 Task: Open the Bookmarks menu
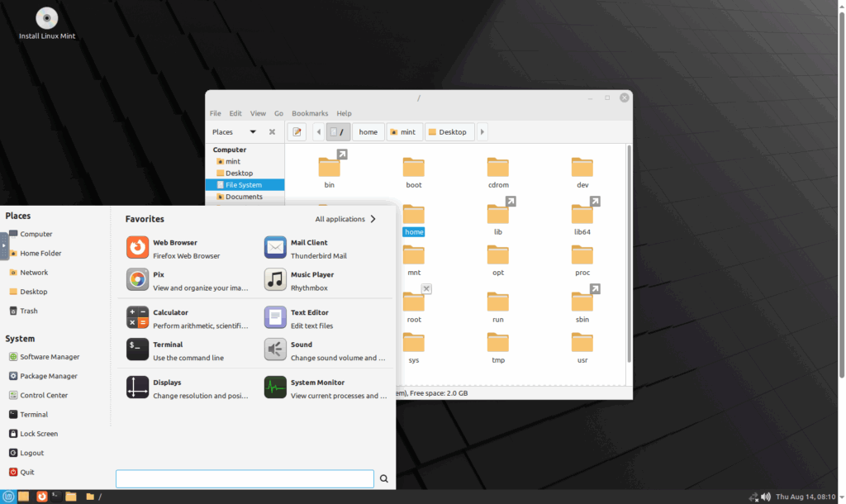(310, 113)
